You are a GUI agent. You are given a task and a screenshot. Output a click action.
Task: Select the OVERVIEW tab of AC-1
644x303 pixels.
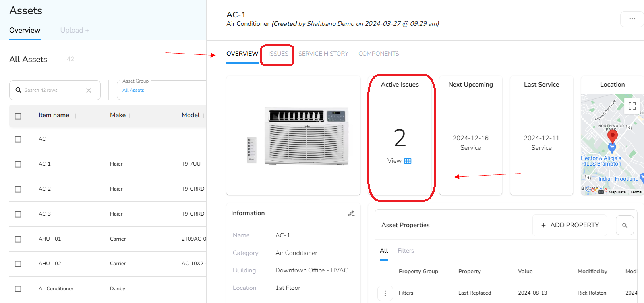[x=242, y=54]
